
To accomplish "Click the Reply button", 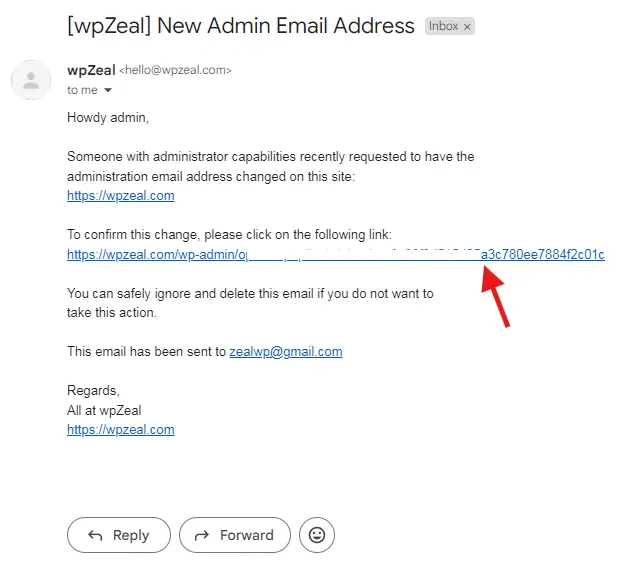I will coord(118,535).
